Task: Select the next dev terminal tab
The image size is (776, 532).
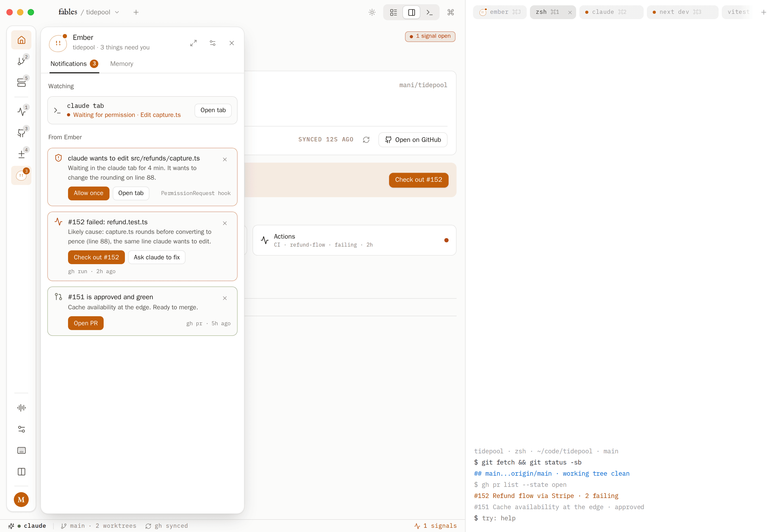Action: tap(682, 12)
